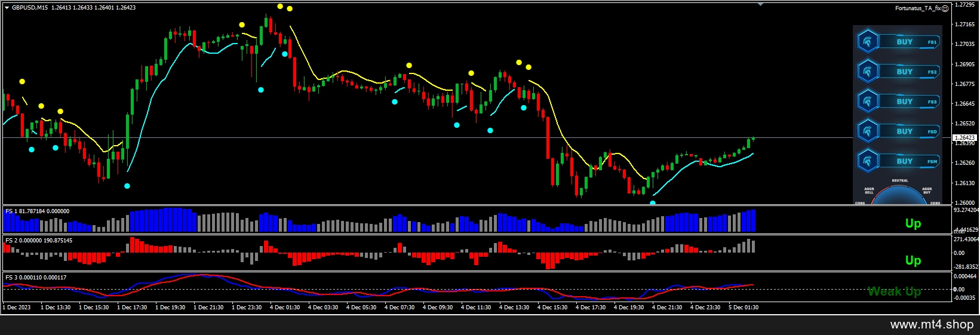Click the 1.27165 price scale value
980x335 pixels.
click(x=965, y=24)
